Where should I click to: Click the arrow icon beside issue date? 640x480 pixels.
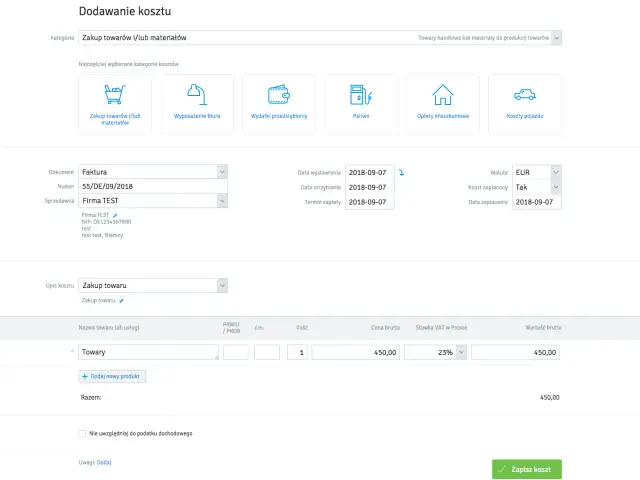coord(402,173)
